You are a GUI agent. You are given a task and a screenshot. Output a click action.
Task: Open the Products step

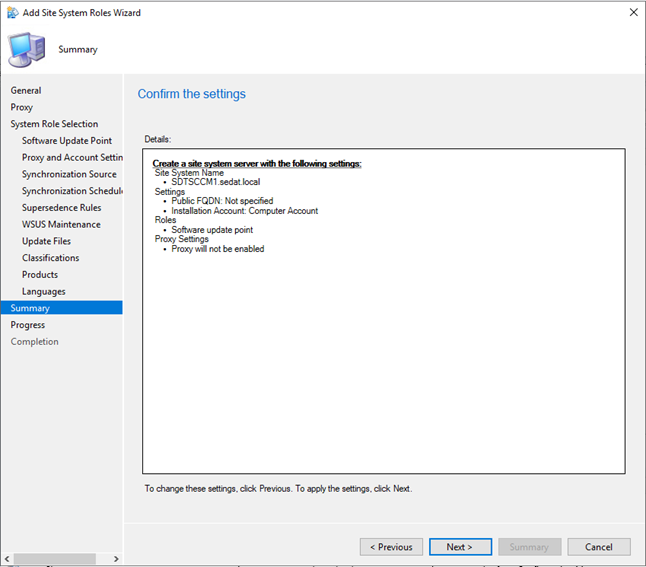point(40,274)
